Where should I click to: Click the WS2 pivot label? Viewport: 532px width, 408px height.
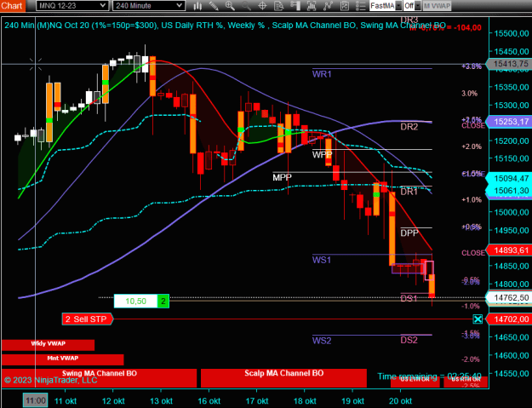point(321,341)
